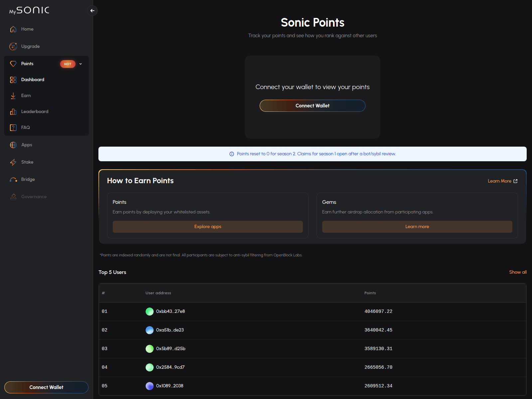Screen dimensions: 532x399
Task: Click the Dashboard grid icon
Action: pyautogui.click(x=13, y=80)
